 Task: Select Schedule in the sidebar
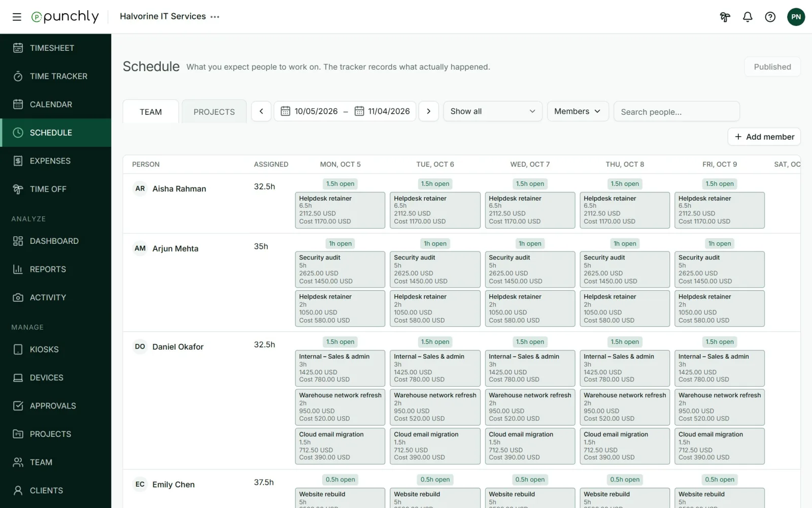point(56,133)
